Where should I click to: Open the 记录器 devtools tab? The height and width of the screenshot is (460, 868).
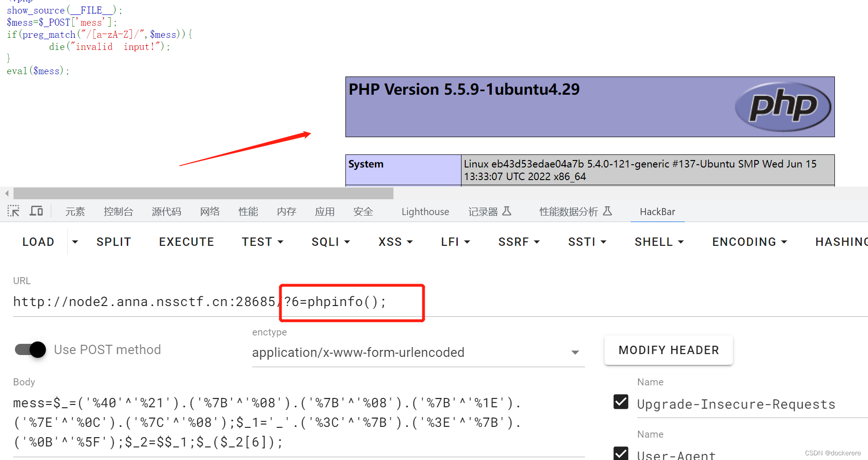[489, 211]
